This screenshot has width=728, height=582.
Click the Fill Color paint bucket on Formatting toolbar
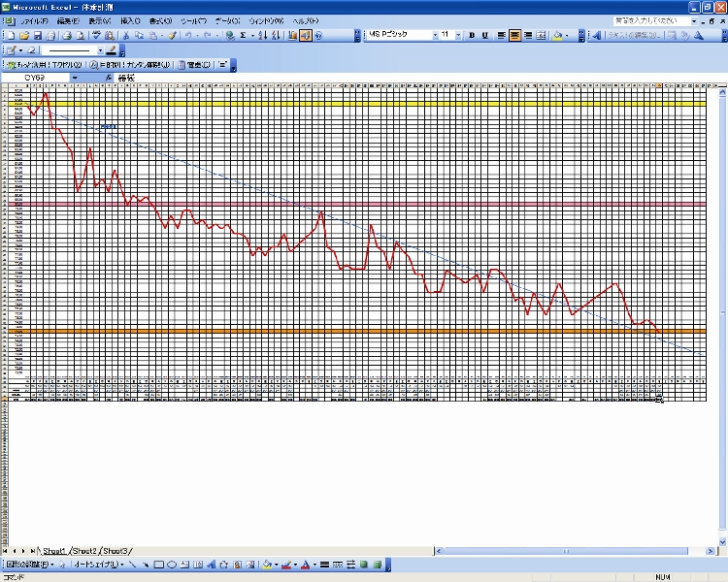point(557,35)
